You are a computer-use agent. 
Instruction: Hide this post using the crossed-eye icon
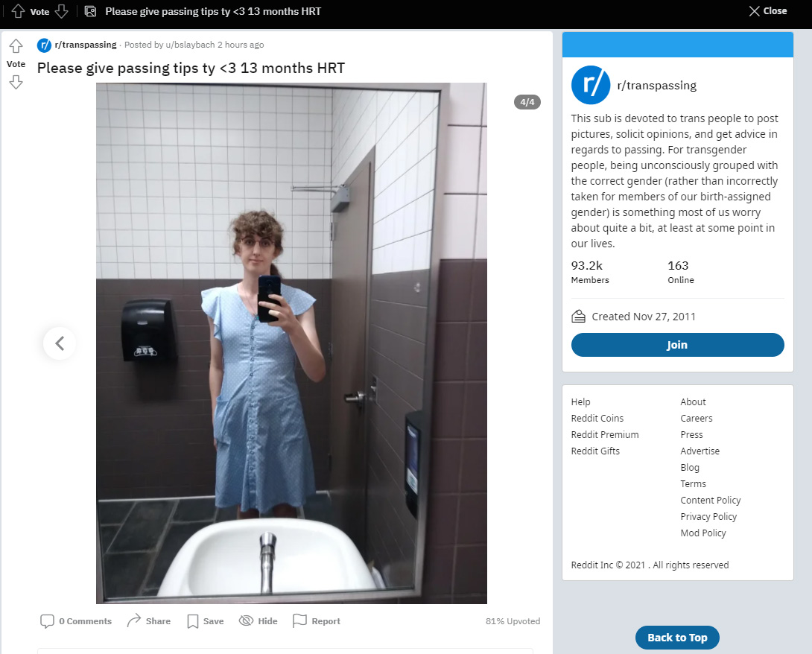pyautogui.click(x=246, y=620)
